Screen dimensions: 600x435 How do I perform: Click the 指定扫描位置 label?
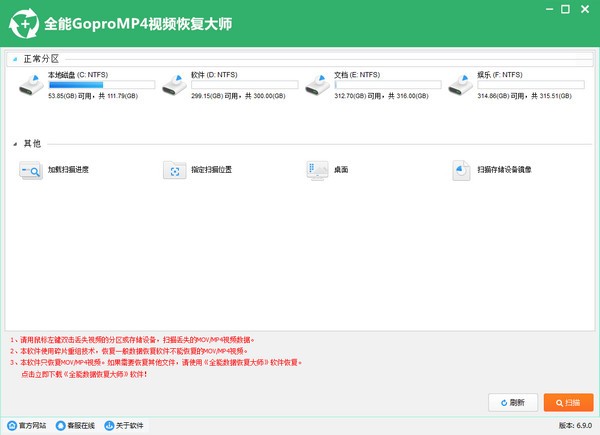[212, 169]
